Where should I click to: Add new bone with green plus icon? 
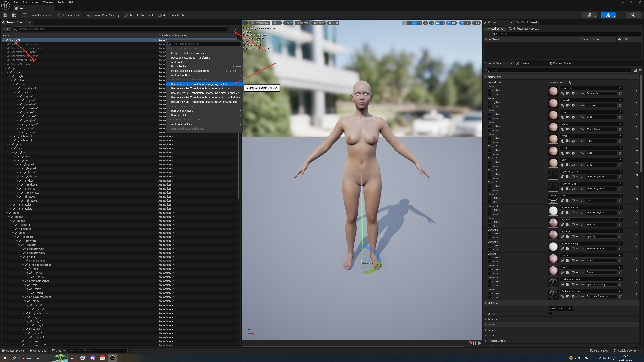point(7,29)
